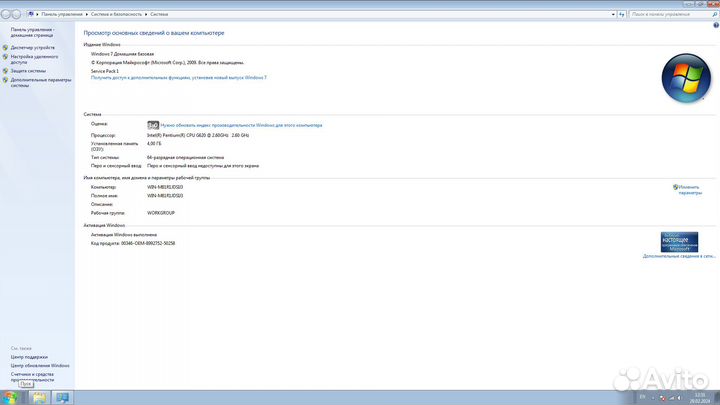
Task: Click the product ID '00346-OEM-8992752-50258'
Action: click(148, 243)
